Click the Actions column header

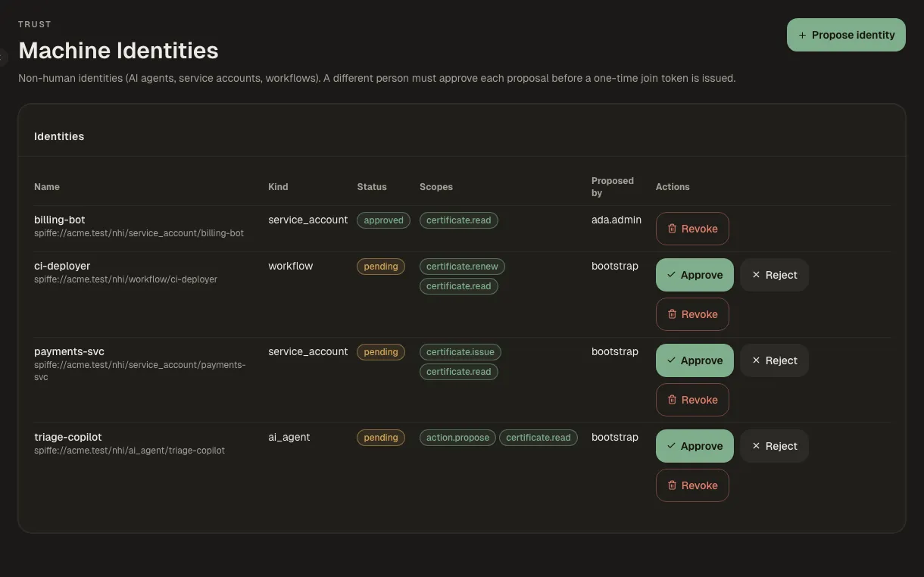coord(673,186)
